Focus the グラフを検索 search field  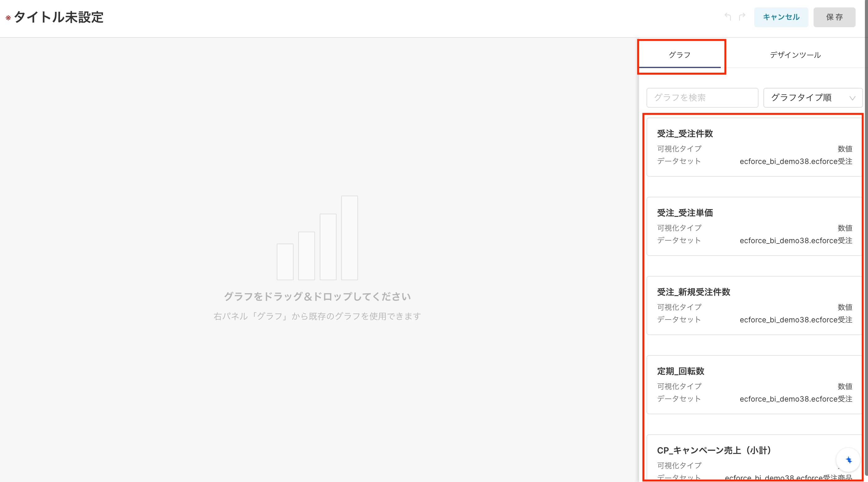tap(702, 98)
